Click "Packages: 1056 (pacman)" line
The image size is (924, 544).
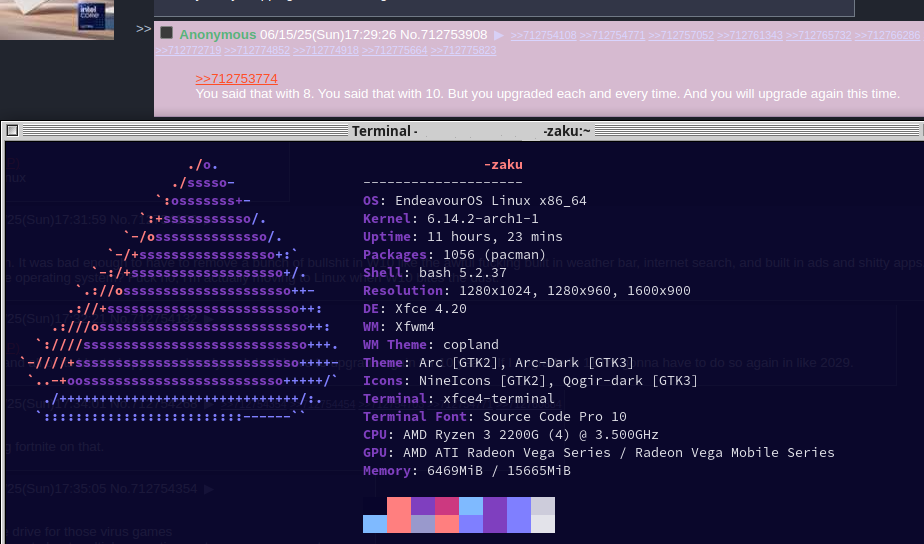[x=455, y=255]
